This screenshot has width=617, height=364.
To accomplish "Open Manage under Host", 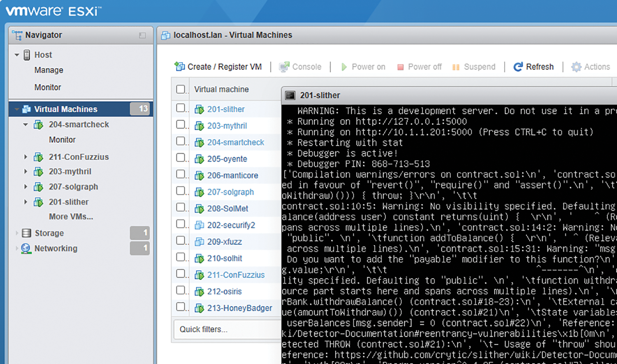I will 49,70.
